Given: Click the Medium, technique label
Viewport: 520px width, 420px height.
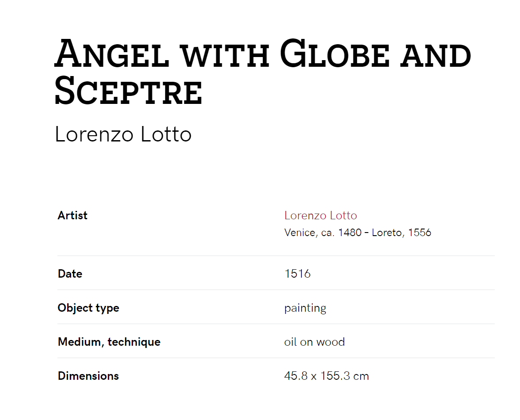Looking at the screenshot, I should pyautogui.click(x=109, y=342).
